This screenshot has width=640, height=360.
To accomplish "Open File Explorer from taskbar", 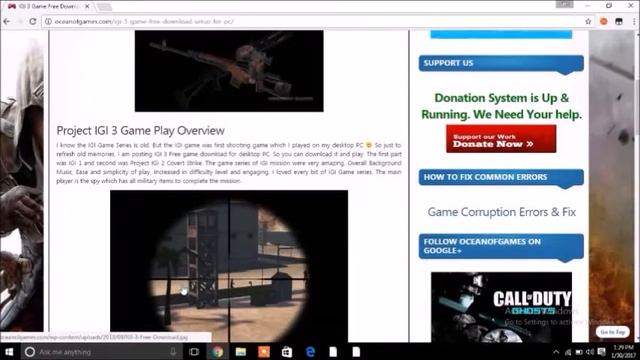I will click(241, 351).
